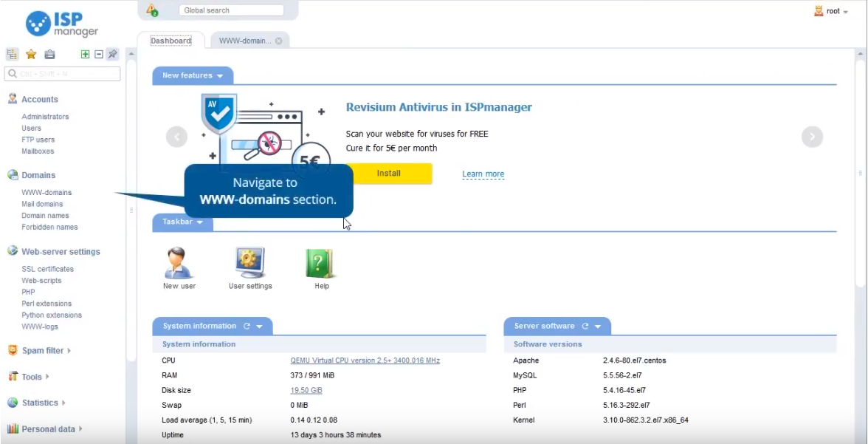
Task: Click the sidebar scroll-up arrow
Action: click(x=131, y=54)
